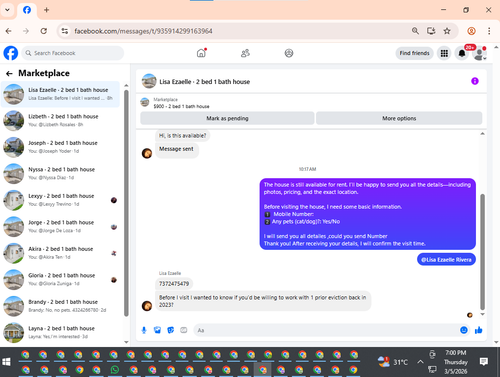
Task: Send a voice clip with microphone icon
Action: 144,330
